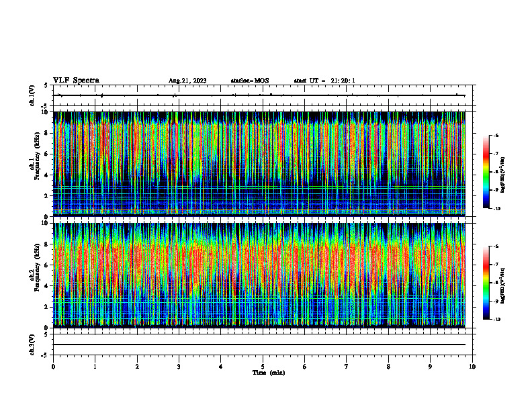Click Time axis tick label "7"
The height and width of the screenshot is (411, 532).
(x=347, y=367)
